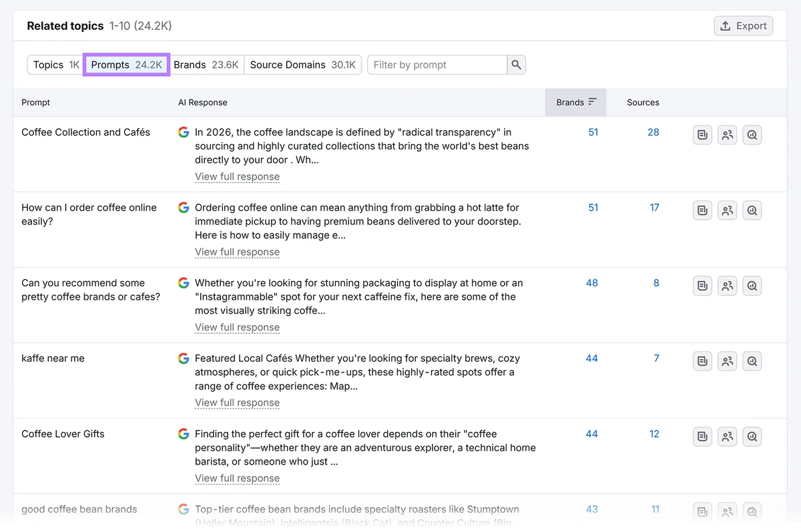Viewport: 801px width, 532px height.
Task: Click brands count 48 in 'pretty coffee brands' row
Action: 592,283
